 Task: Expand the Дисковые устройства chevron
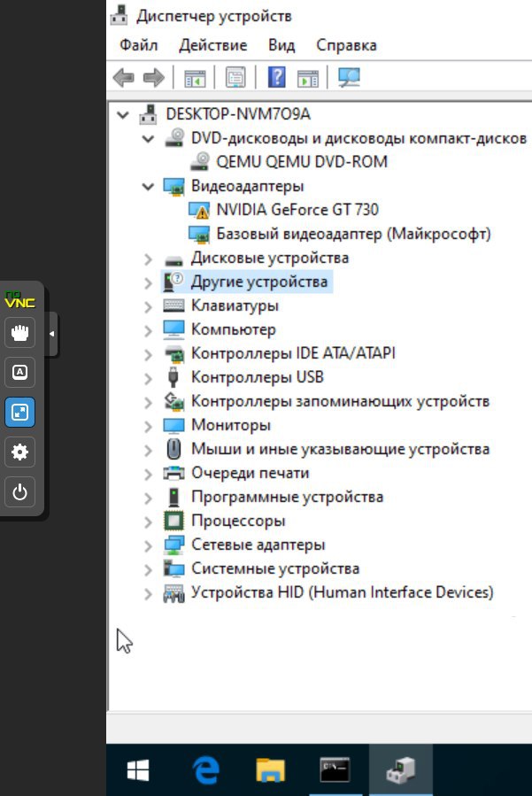[x=148, y=259]
